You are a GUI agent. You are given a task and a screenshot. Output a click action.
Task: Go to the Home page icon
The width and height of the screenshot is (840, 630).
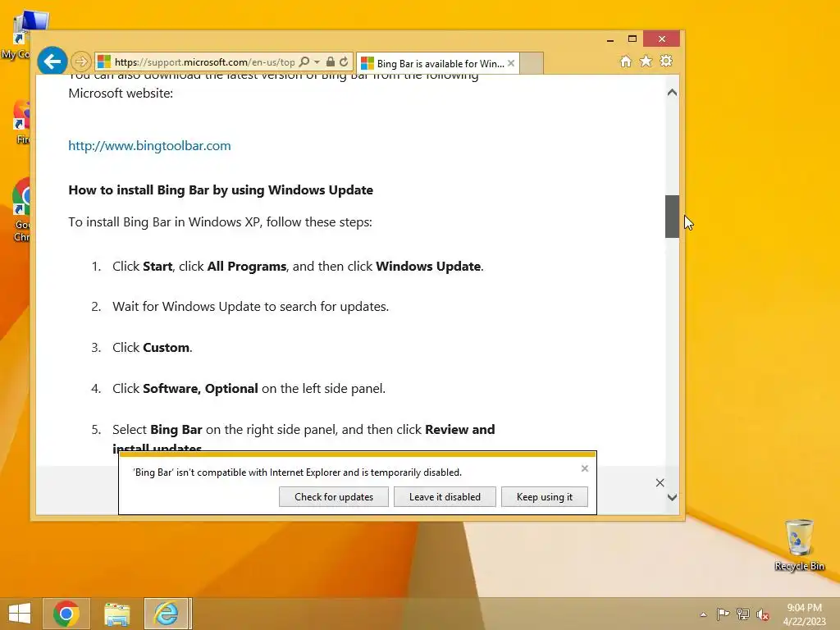coord(626,62)
